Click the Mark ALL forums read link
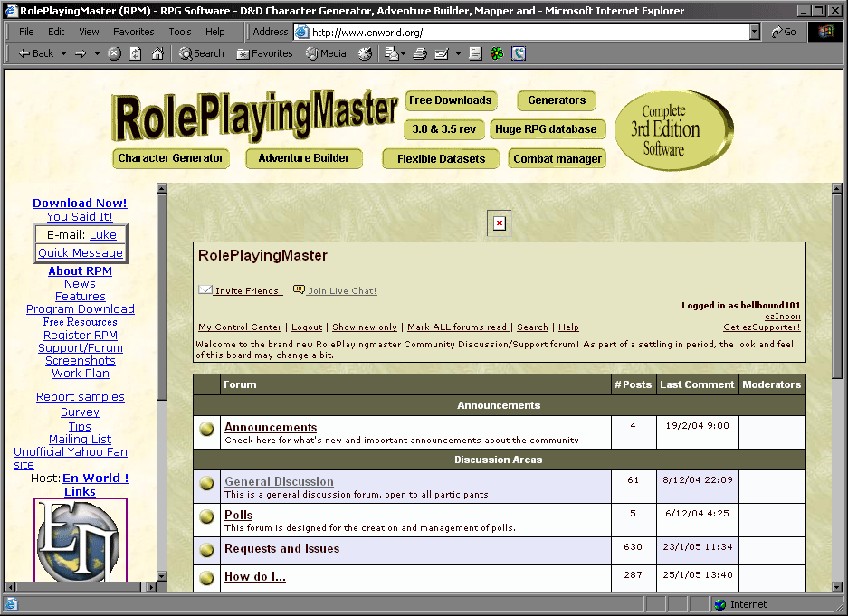 (458, 327)
